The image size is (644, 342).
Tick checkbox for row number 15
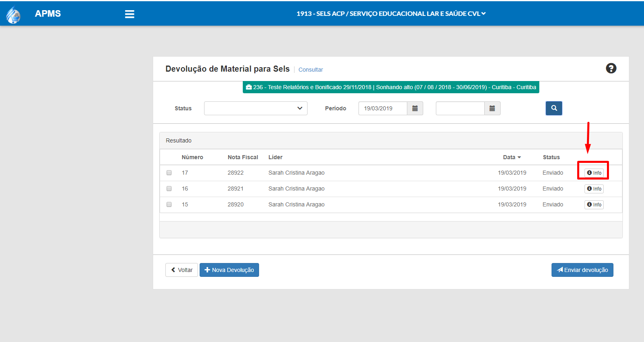pyautogui.click(x=169, y=204)
